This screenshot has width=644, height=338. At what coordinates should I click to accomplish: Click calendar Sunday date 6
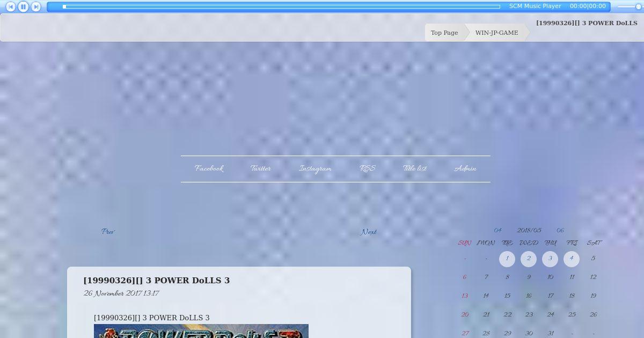point(465,277)
